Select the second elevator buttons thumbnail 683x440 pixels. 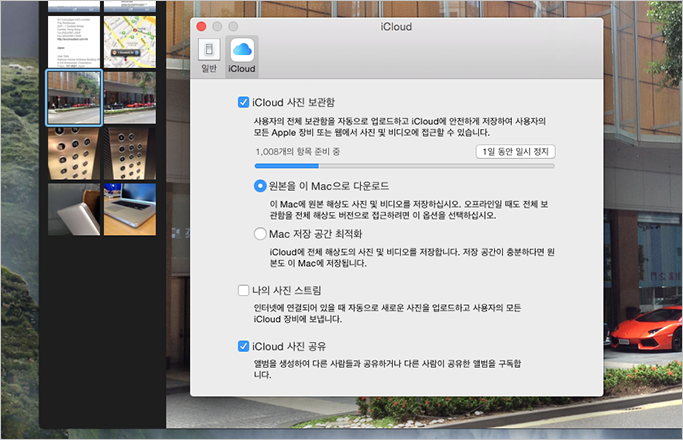(x=130, y=153)
